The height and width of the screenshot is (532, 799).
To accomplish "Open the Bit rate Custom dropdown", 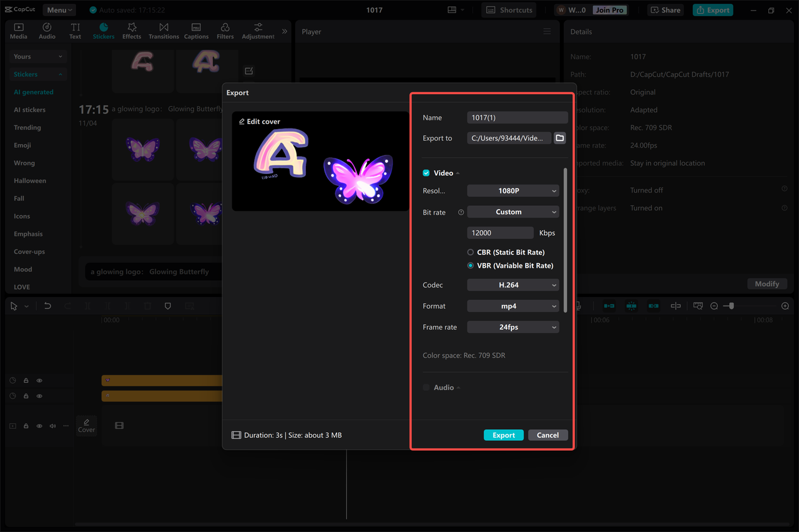I will click(513, 212).
